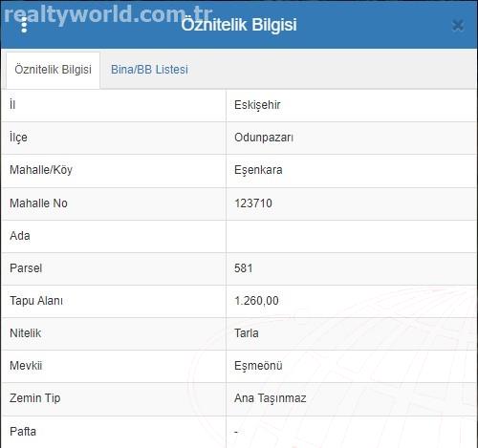Image resolution: width=478 pixels, height=448 pixels.
Task: Close the Öznitelik Bilgisi dialog
Action: click(x=458, y=26)
